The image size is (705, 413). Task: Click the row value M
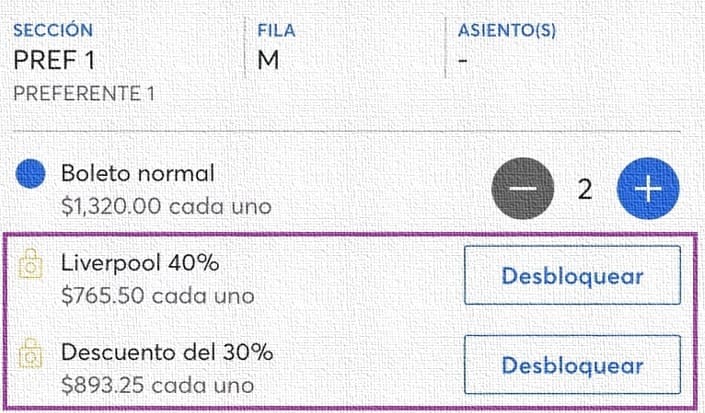point(268,60)
